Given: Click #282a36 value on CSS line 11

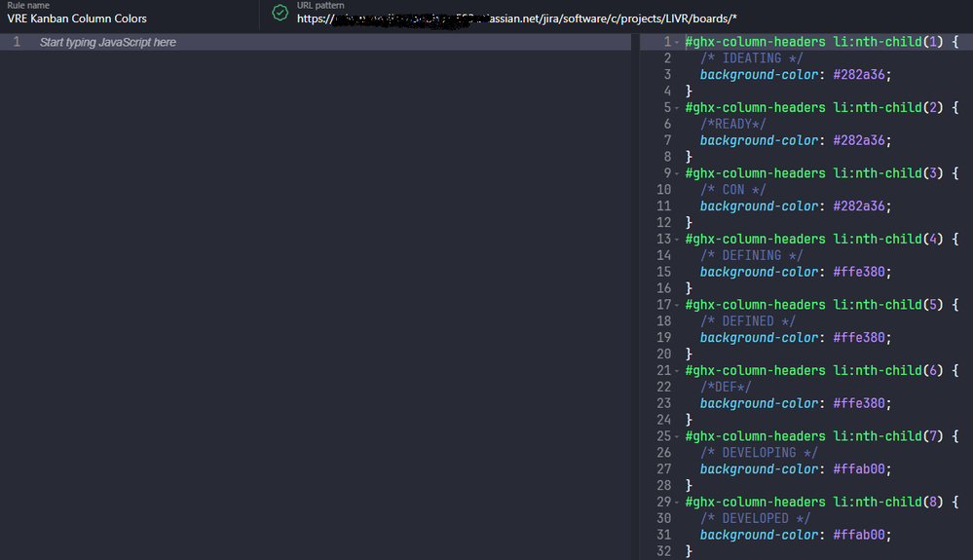Looking at the screenshot, I should coord(859,205).
